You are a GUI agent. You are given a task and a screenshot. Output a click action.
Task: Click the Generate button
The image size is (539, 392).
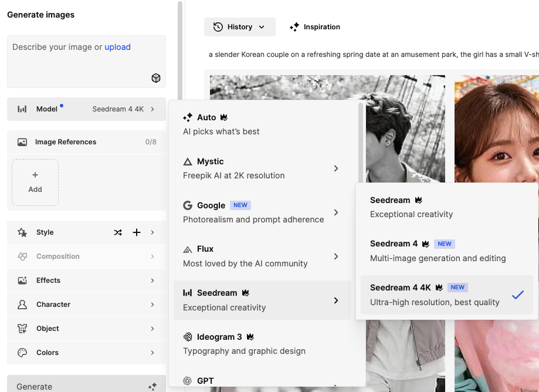coord(86,384)
